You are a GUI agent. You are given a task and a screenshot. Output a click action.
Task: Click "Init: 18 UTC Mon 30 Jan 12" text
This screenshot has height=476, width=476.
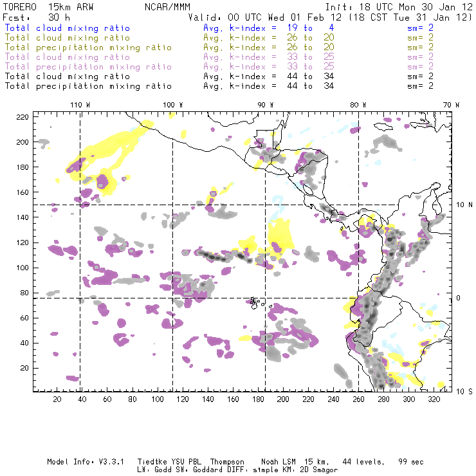pos(399,7)
